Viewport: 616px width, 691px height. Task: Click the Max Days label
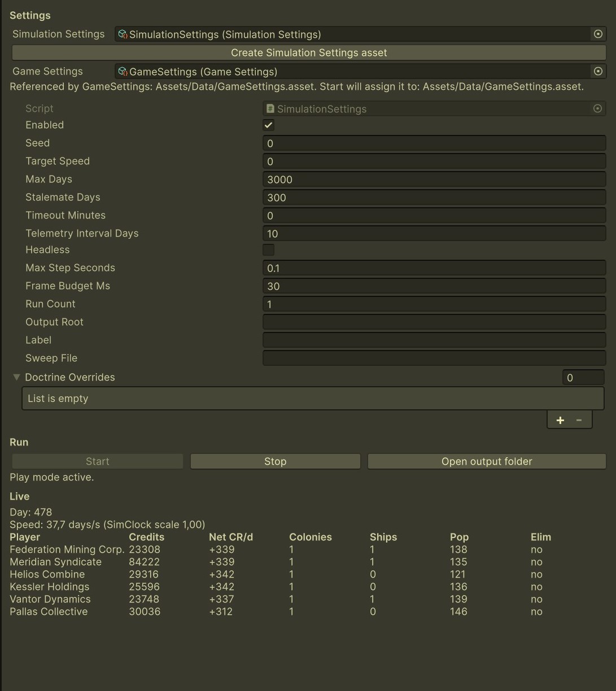[49, 179]
